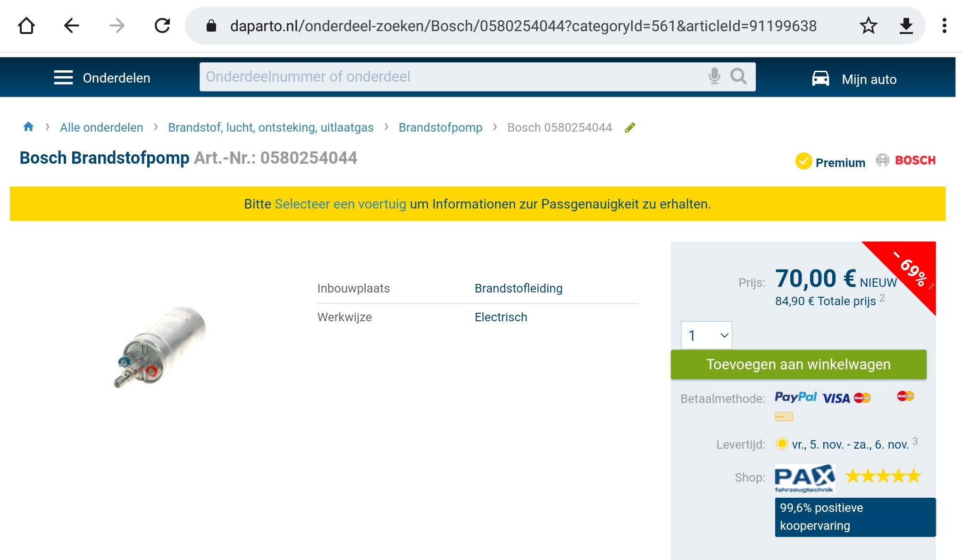
Task: Click the browser forward arrow
Action: (117, 25)
